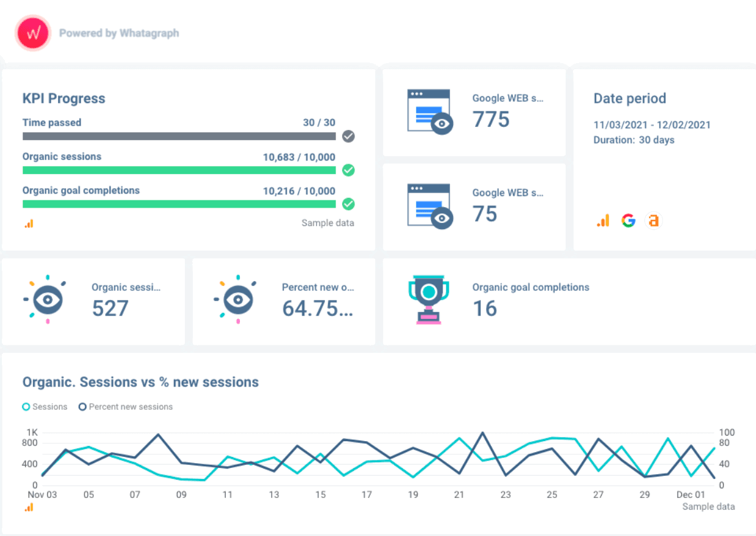756x536 pixels.
Task: Click the browser icon above the 775 value
Action: click(430, 111)
